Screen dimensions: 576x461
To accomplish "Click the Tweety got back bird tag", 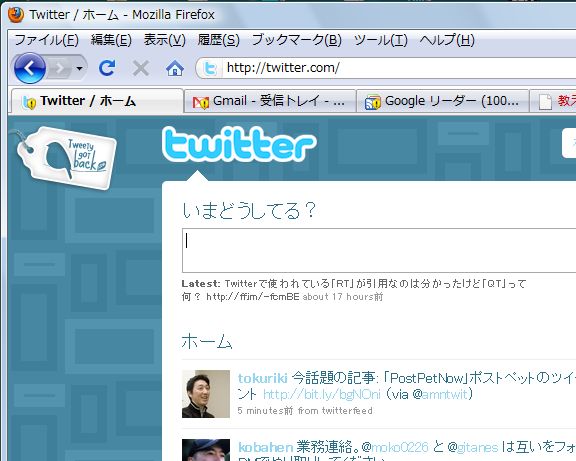I will (x=67, y=158).
